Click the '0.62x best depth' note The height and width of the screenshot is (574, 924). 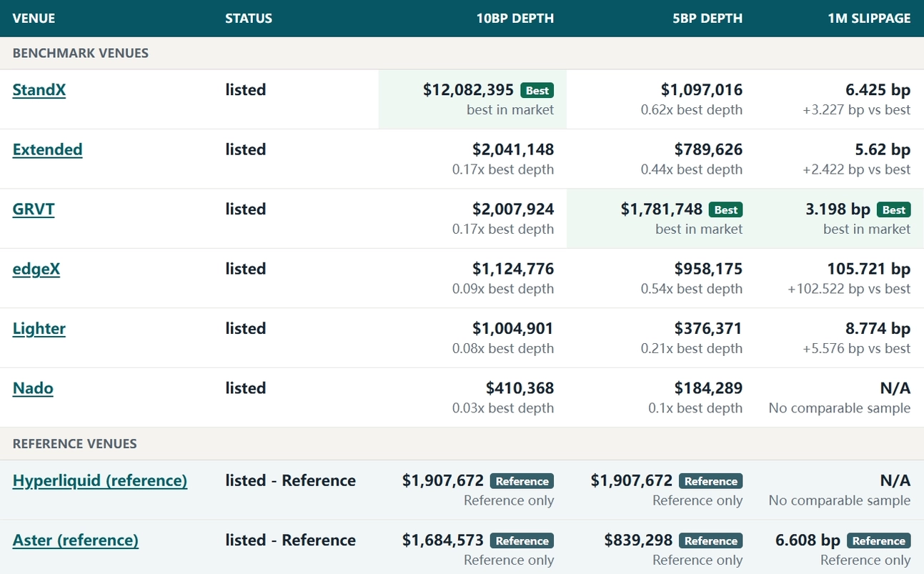[x=692, y=110]
